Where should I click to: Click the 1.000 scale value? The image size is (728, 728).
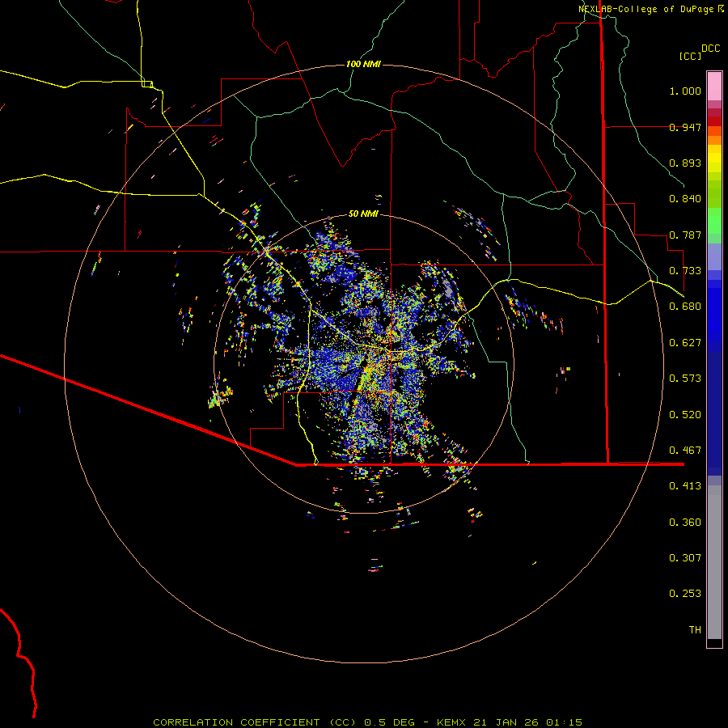click(685, 91)
